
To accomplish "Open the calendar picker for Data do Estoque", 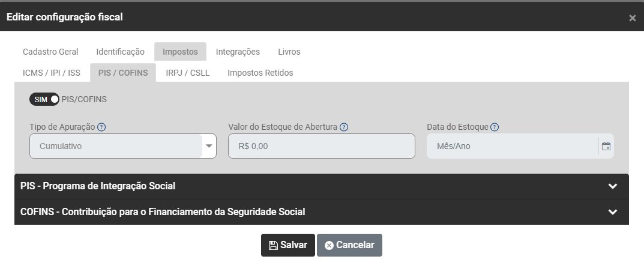I will point(606,146).
